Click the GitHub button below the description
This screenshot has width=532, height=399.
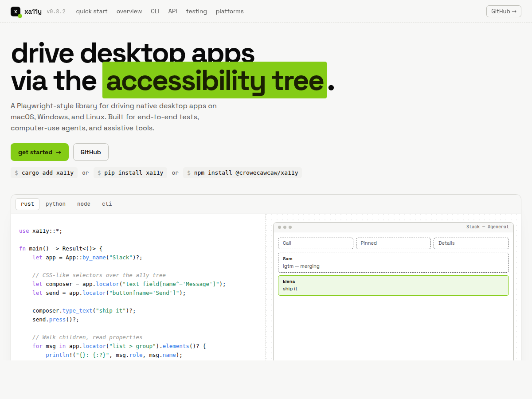91,152
